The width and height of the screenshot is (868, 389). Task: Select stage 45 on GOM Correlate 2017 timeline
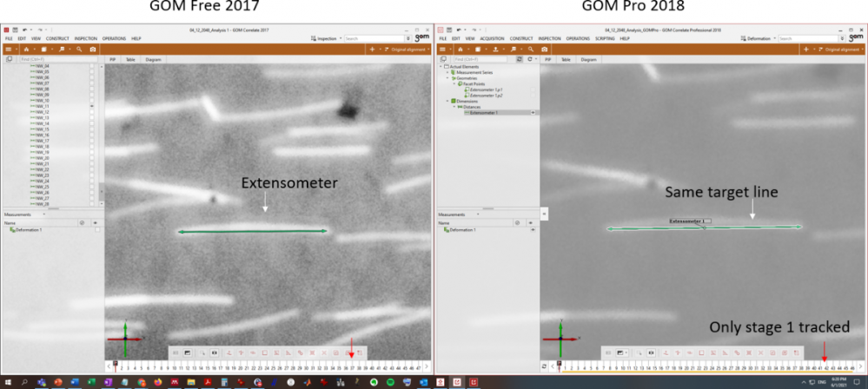click(405, 367)
